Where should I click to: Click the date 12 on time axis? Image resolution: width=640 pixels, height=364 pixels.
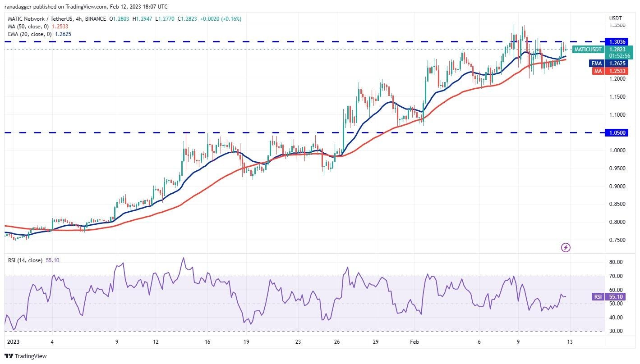[156, 342]
